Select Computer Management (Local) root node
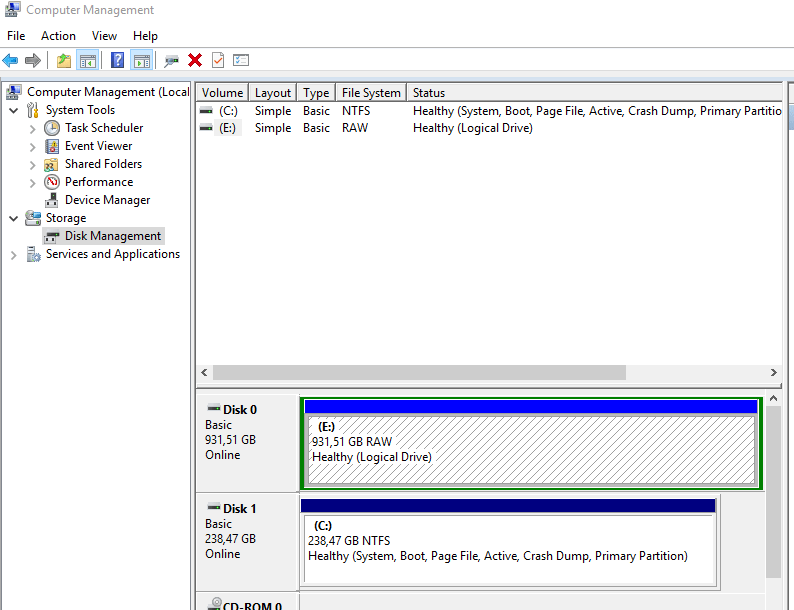Screen dimensions: 794x610 coord(108,92)
